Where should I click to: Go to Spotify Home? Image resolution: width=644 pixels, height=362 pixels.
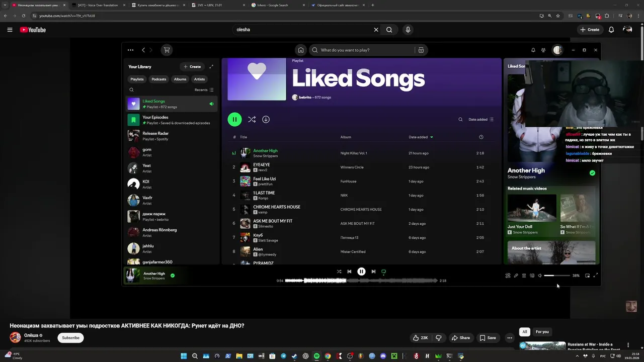click(301, 50)
